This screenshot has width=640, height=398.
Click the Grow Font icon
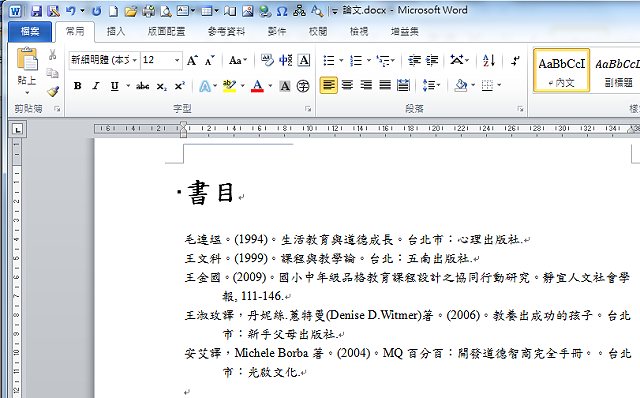[192, 60]
